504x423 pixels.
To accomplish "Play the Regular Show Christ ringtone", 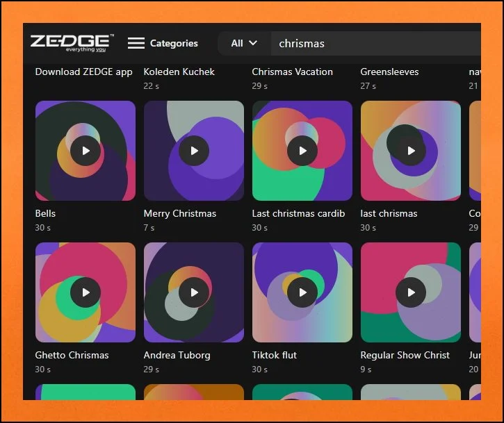I will pyautogui.click(x=411, y=292).
